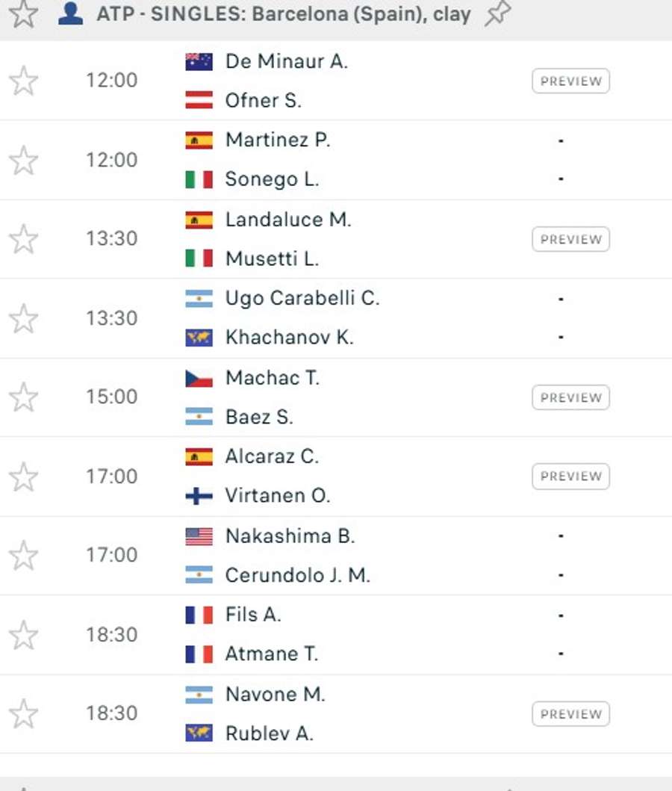Favorite the De Minaur vs Ofner match

coord(24,81)
